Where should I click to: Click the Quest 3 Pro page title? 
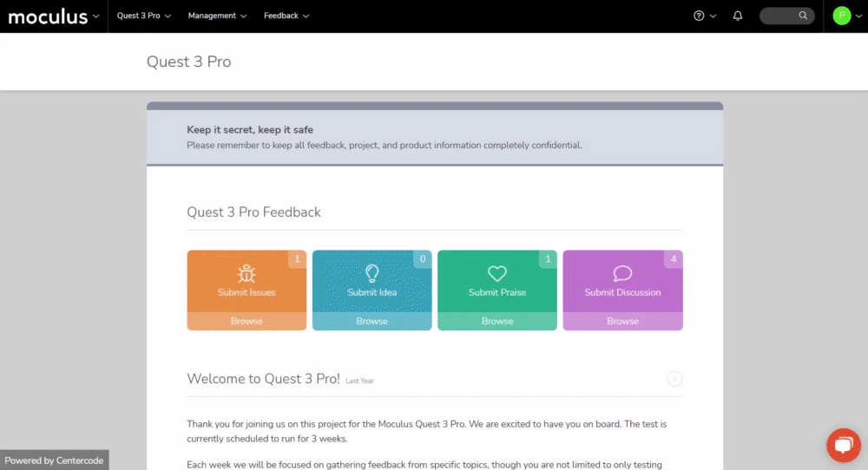(188, 62)
